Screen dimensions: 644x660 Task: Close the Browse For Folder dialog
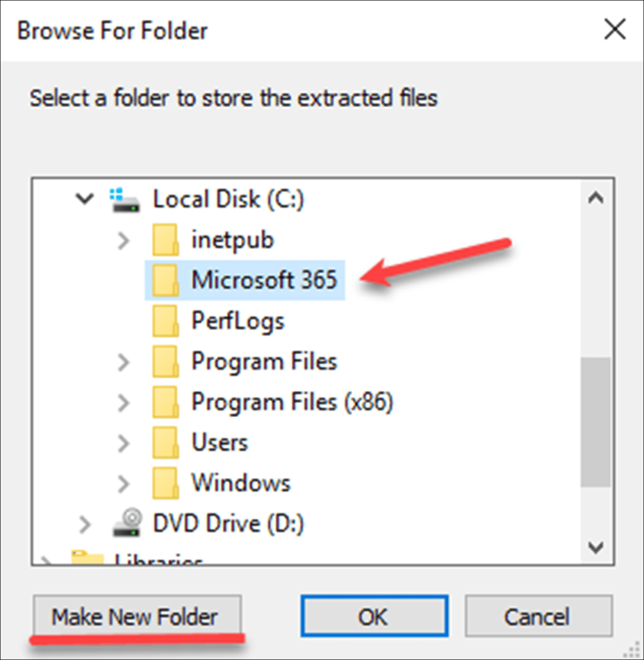pyautogui.click(x=614, y=29)
